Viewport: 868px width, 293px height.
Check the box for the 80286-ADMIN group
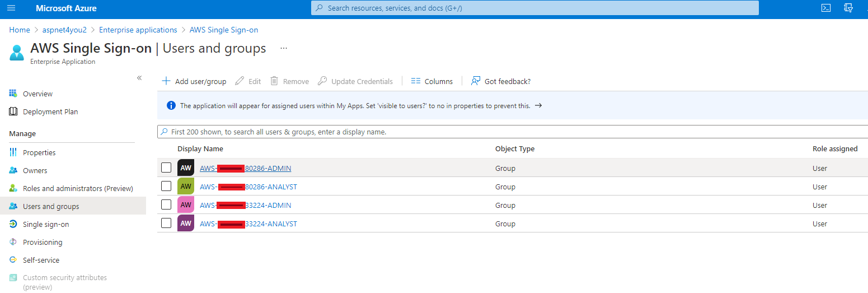[166, 168]
